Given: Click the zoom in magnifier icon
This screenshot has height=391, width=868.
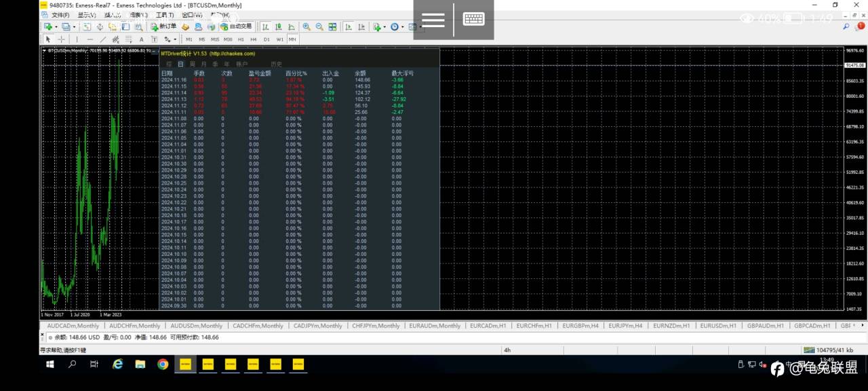Looking at the screenshot, I should coord(307,26).
